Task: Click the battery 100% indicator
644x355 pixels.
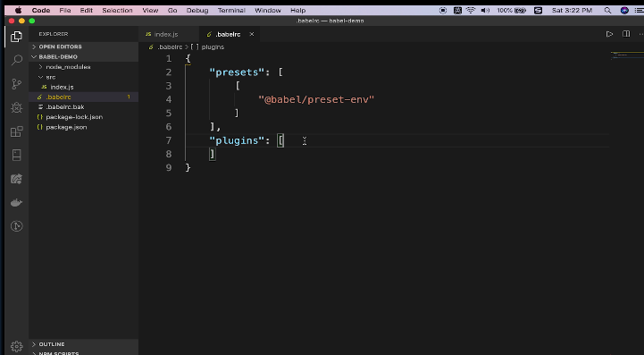Action: click(x=511, y=11)
